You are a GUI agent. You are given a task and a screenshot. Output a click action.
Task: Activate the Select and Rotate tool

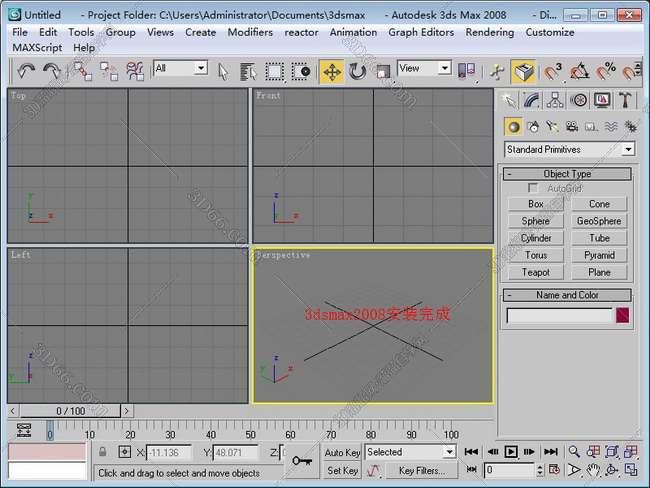[x=357, y=72]
